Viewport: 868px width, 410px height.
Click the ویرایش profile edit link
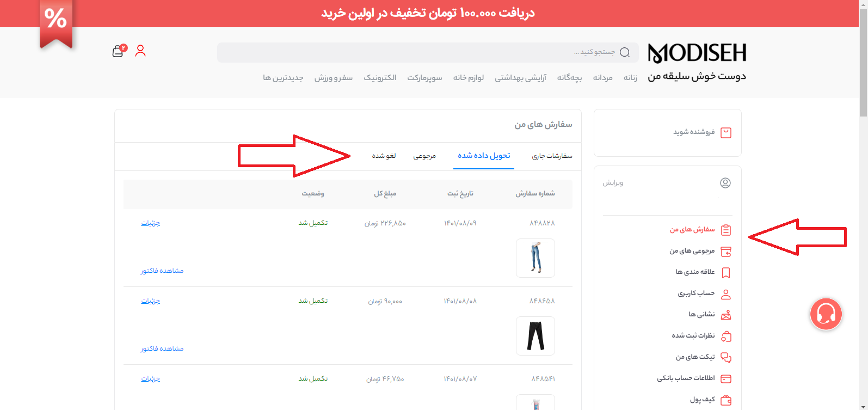(x=613, y=183)
